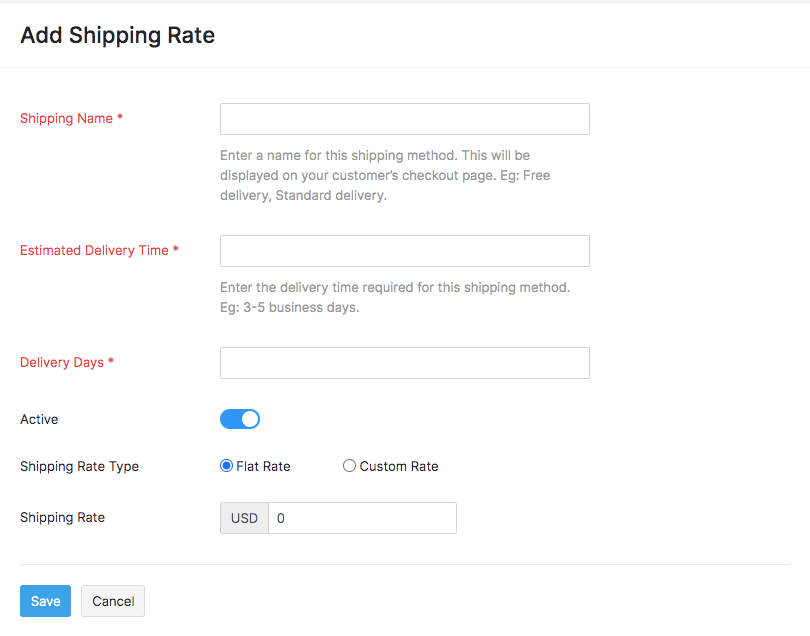Click the Estimated Delivery Time input field
The height and width of the screenshot is (636, 810).
click(x=404, y=250)
